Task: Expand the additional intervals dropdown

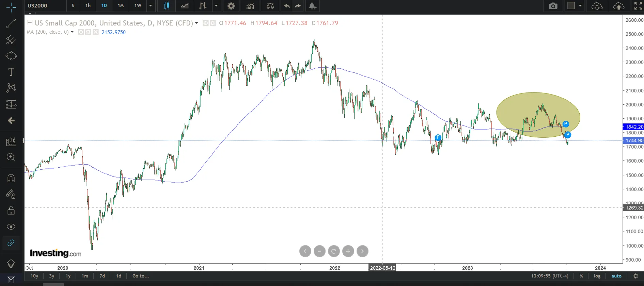Action: (x=151, y=6)
